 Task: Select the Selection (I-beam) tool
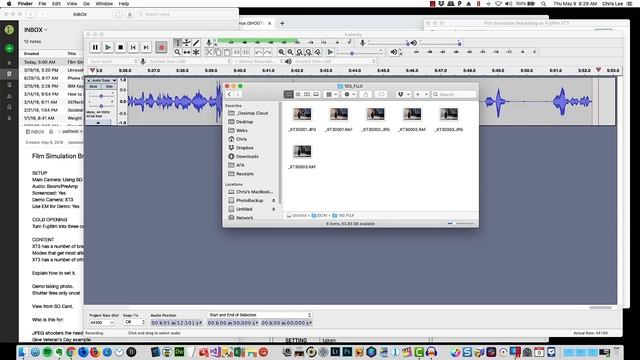click(x=177, y=43)
